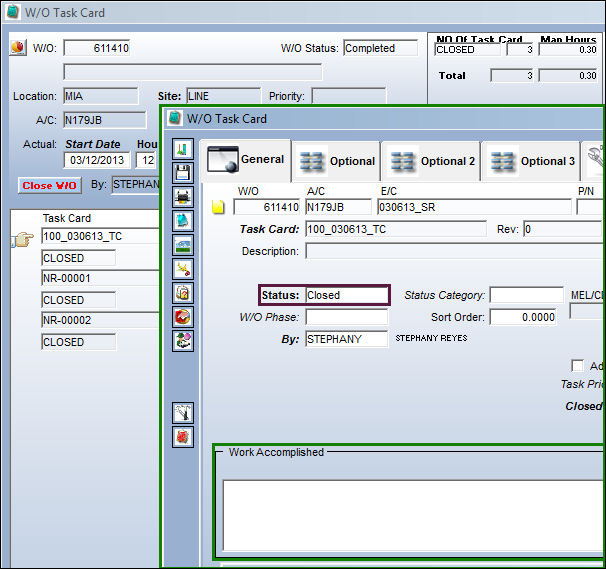The image size is (606, 569).
Task: Switch to the General tab
Action: click(x=245, y=160)
